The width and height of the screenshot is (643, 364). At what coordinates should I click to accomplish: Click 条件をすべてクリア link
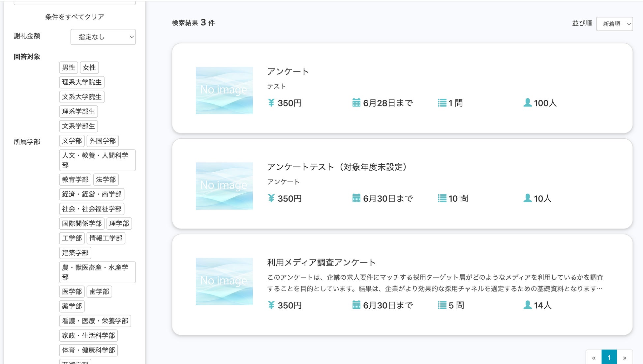tap(75, 17)
